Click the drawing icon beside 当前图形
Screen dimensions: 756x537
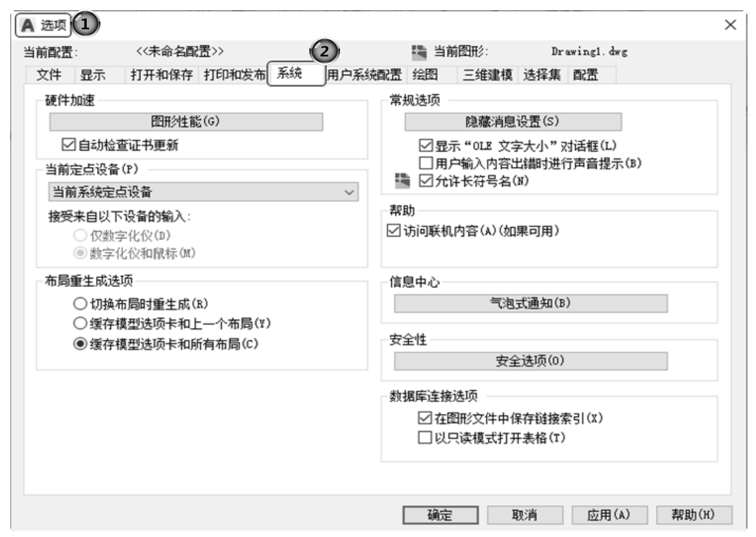(x=418, y=52)
